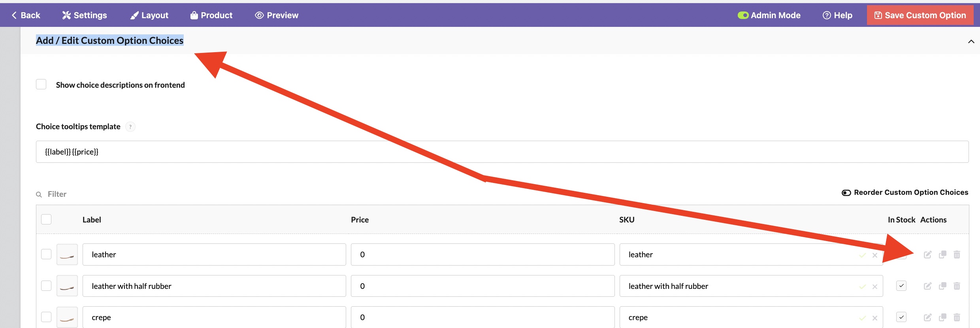Image resolution: width=980 pixels, height=328 pixels.
Task: Clear the leather SKU with X icon
Action: pos(875,255)
